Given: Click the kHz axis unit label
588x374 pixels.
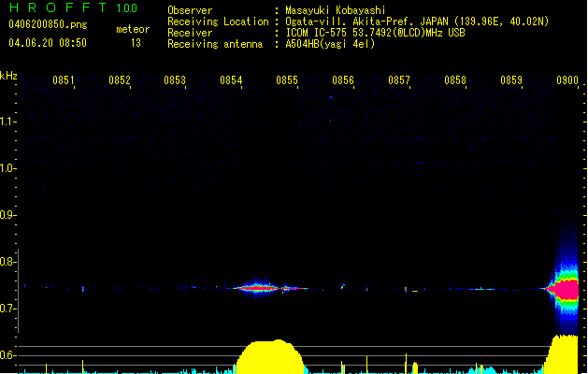Looking at the screenshot, I should pos(8,76).
